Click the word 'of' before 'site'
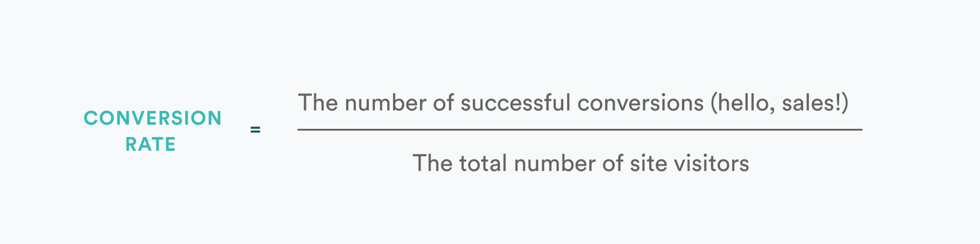This screenshot has height=244, width=980. (613, 164)
